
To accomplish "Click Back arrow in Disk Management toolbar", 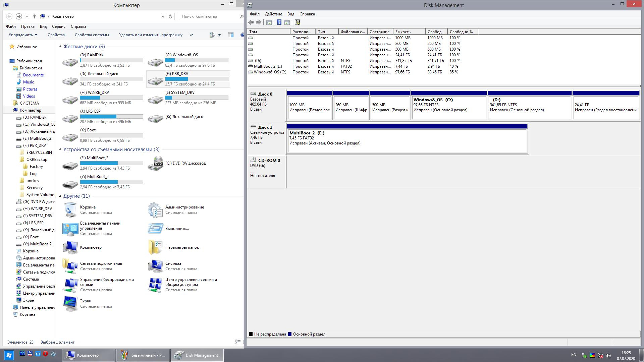I will (x=251, y=22).
